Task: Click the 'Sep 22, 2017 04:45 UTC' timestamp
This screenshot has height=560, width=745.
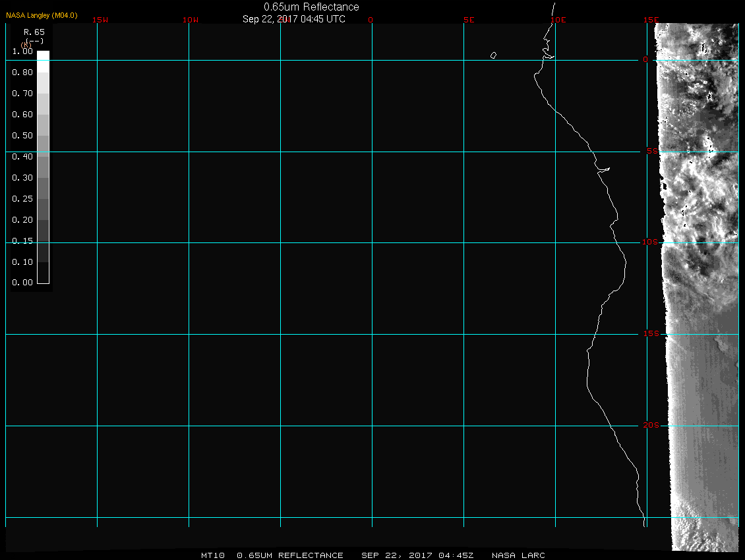Action: tap(293, 19)
